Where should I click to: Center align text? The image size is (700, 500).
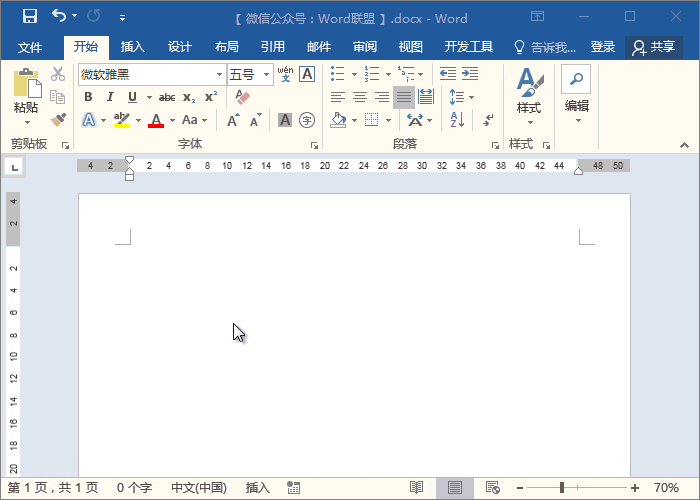(360, 97)
